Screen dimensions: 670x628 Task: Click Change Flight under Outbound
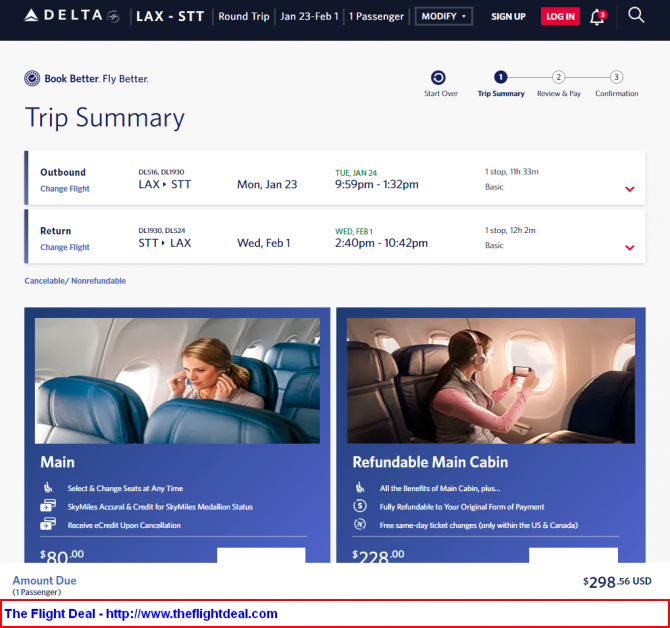(x=65, y=189)
